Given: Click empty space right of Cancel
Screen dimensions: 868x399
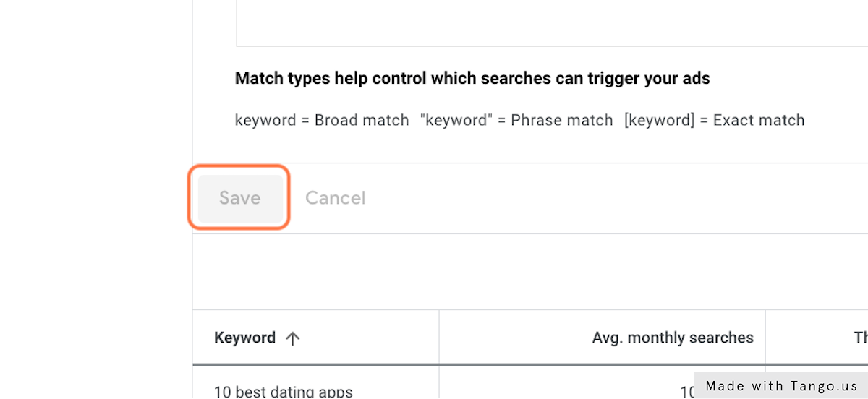Looking at the screenshot, I should pos(579,198).
